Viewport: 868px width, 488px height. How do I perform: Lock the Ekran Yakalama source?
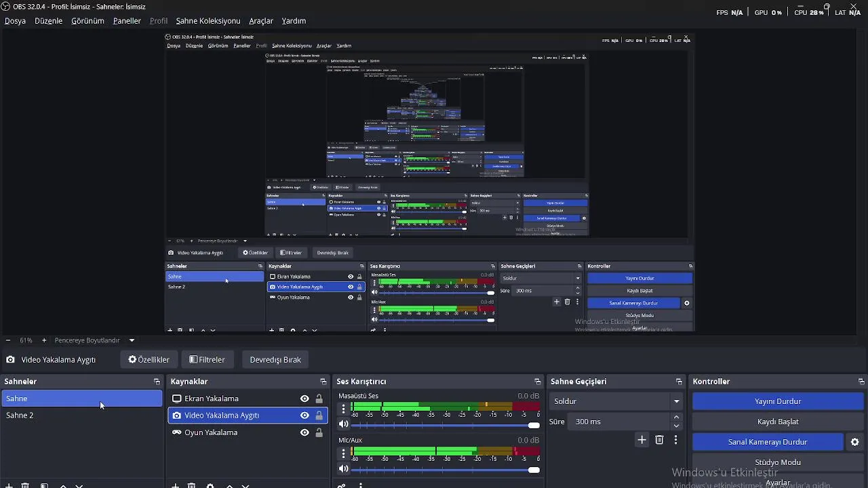coord(319,399)
